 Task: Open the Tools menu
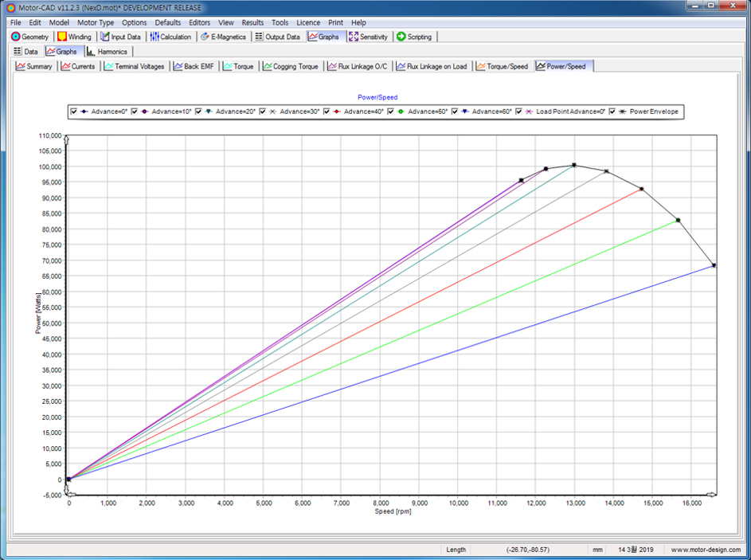pyautogui.click(x=280, y=22)
